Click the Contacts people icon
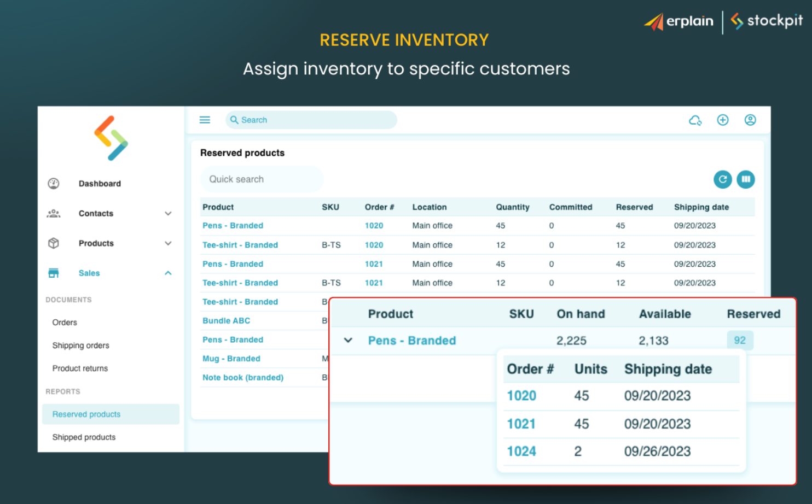 pos(54,213)
